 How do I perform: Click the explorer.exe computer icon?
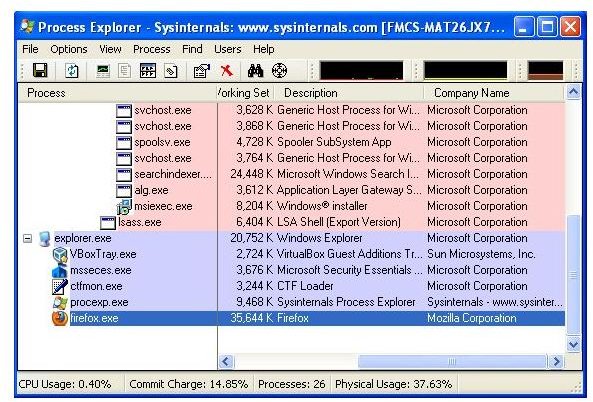[x=45, y=239]
